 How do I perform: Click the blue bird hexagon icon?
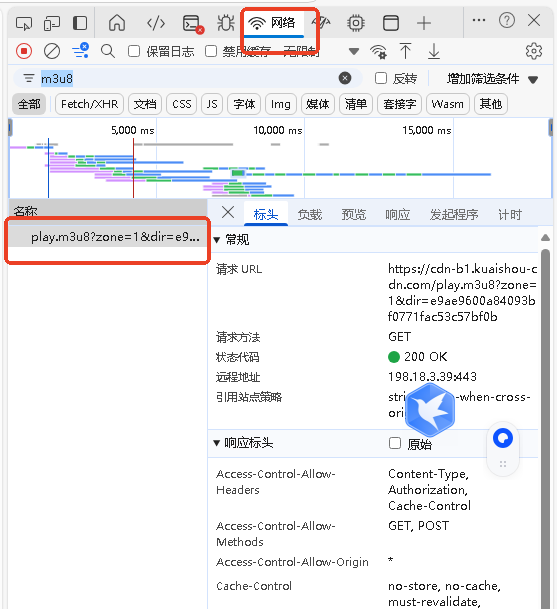coord(430,409)
